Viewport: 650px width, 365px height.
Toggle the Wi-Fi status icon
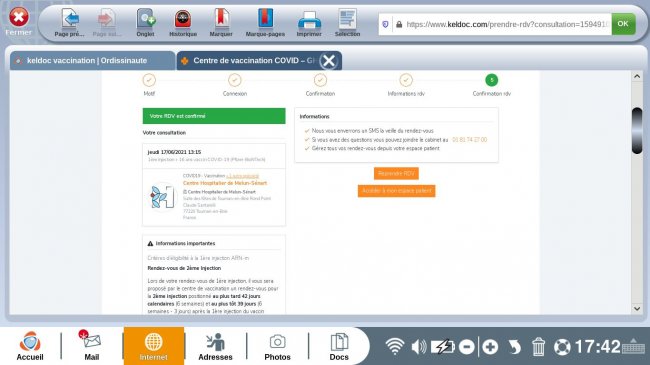395,346
